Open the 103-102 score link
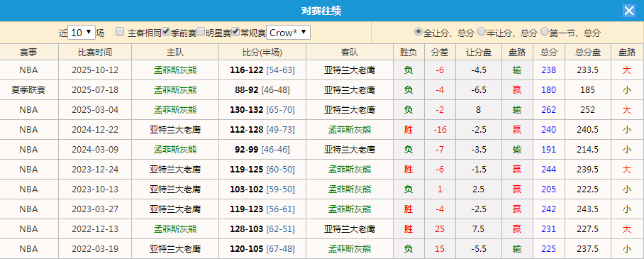644x259 pixels. (x=246, y=189)
